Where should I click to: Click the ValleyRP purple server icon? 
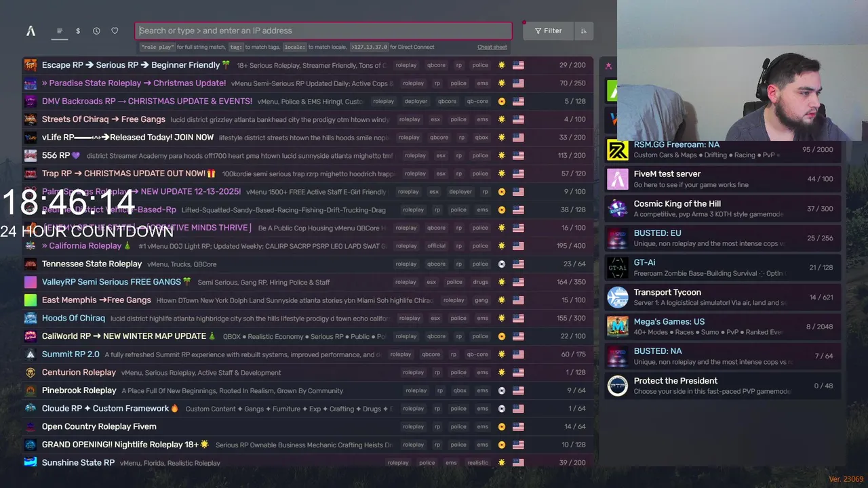[31, 282]
